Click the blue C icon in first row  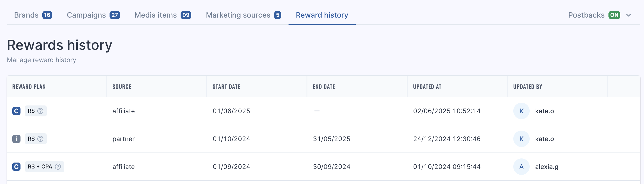coord(16,111)
